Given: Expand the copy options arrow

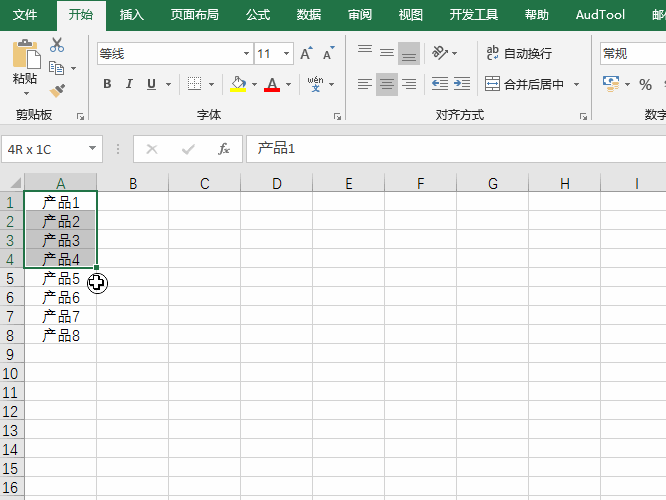Looking at the screenshot, I should pyautogui.click(x=73, y=68).
